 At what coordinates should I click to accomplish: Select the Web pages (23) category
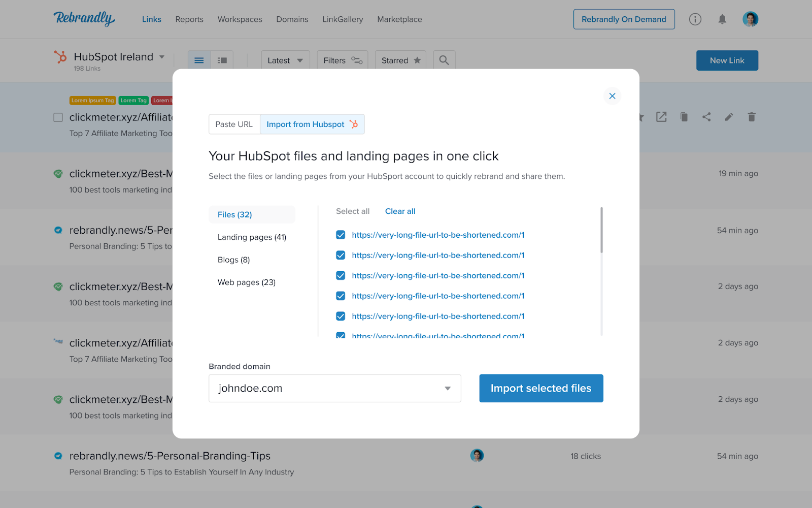pos(247,282)
